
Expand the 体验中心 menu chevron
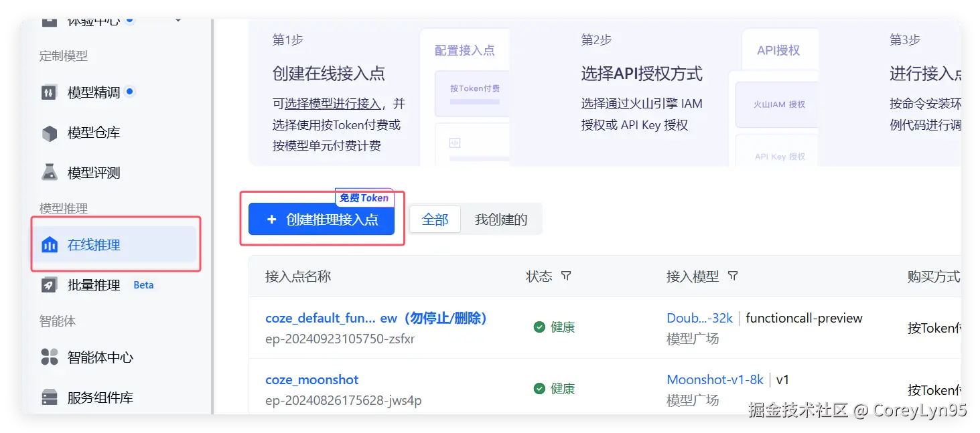tap(177, 18)
